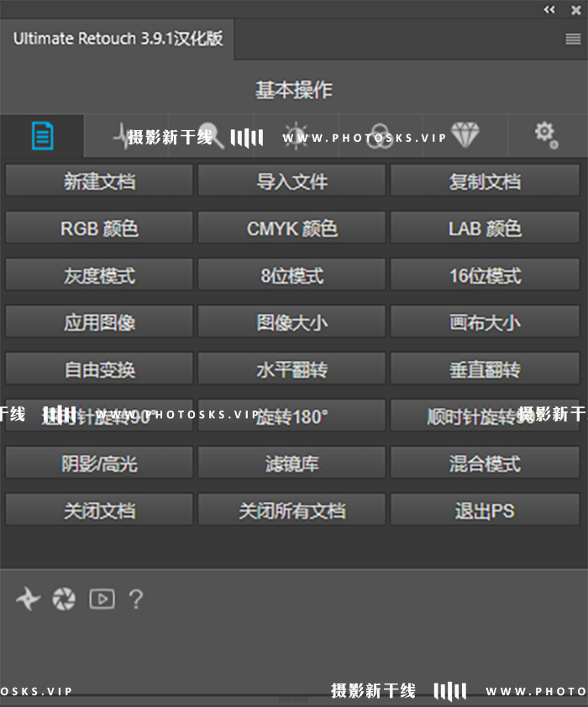Click the 导入文件 button
588x707 pixels.
(x=291, y=181)
